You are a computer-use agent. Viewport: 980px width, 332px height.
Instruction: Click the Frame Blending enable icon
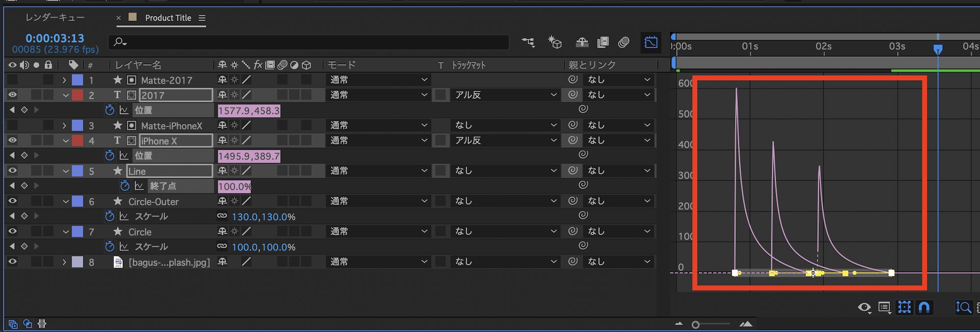pos(603,43)
